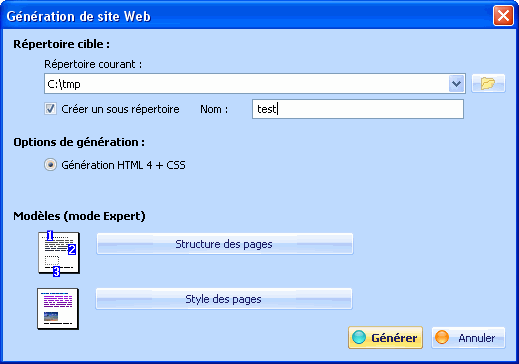
Task: Select 'Génération HTML 4 + CSS' radio button
Action: tap(50, 165)
